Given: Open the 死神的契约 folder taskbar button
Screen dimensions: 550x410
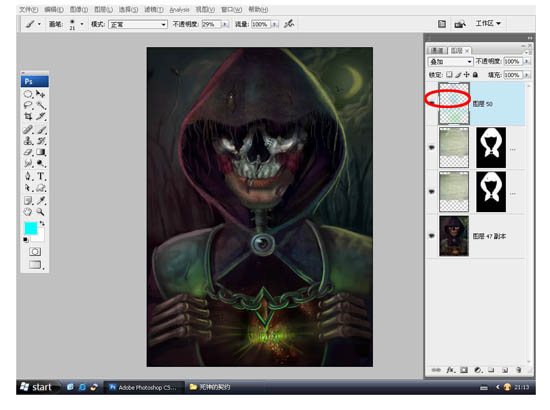Looking at the screenshot, I should (210, 387).
